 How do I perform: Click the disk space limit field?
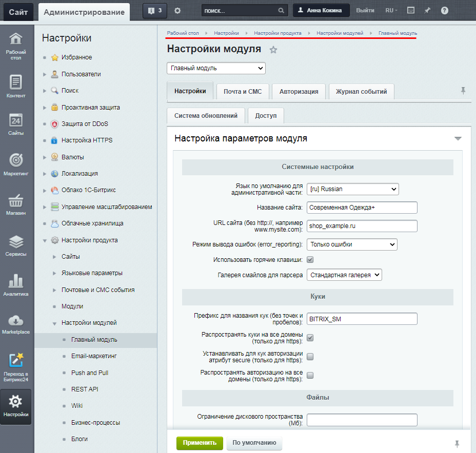point(362,420)
